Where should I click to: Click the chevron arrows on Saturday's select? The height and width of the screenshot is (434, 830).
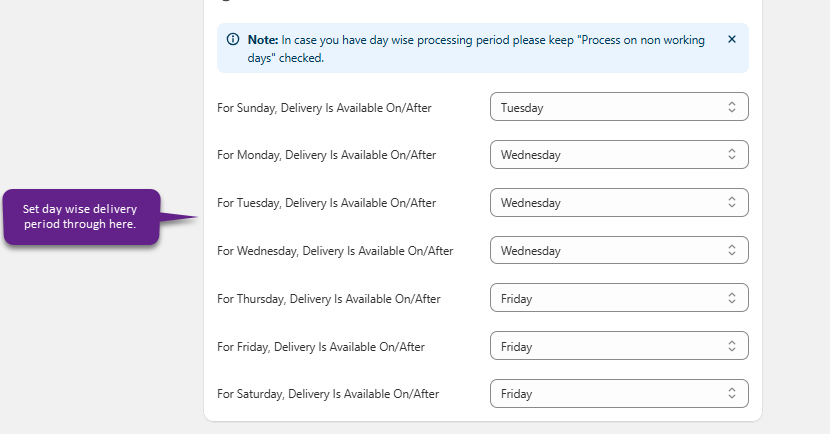[732, 394]
